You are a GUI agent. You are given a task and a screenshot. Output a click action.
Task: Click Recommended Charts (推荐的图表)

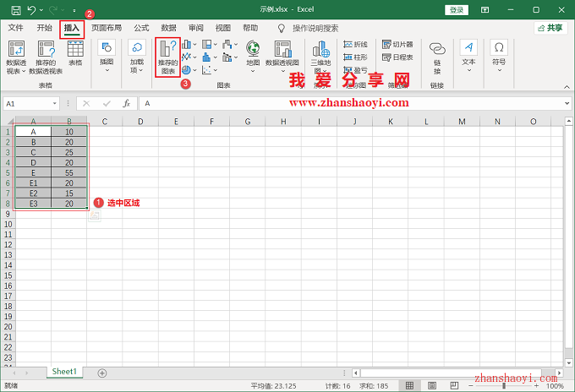point(168,57)
